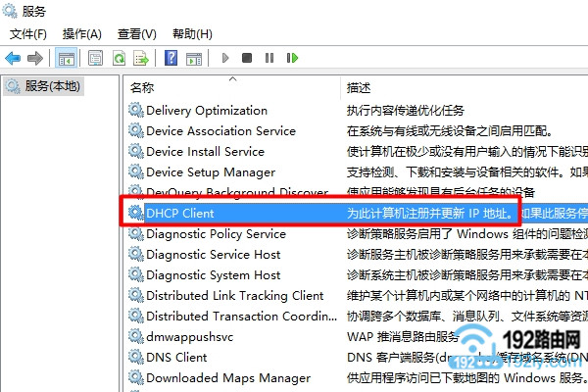Viewport: 588px width, 392px height.
Task: Click the Export List toolbar icon
Action: pos(141,58)
